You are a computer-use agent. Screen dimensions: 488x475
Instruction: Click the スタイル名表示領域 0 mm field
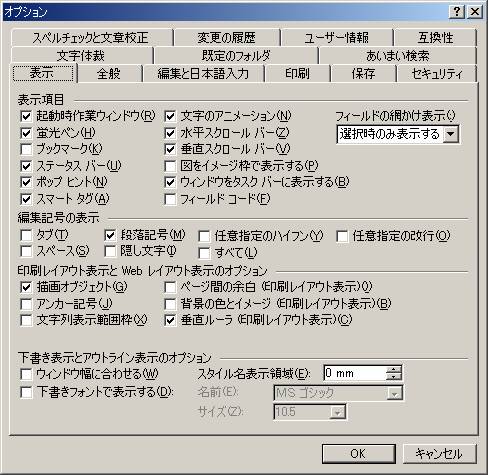(x=355, y=373)
